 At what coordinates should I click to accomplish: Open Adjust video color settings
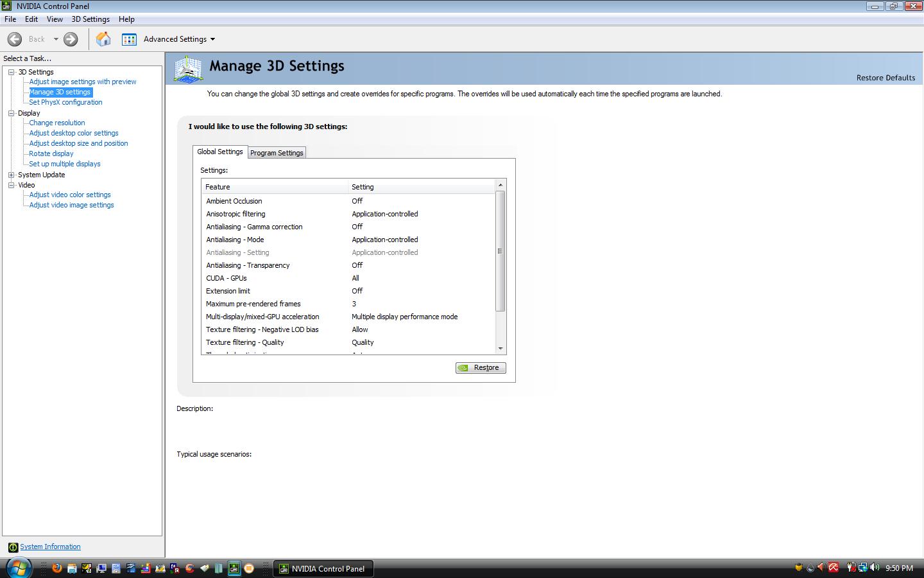point(70,195)
